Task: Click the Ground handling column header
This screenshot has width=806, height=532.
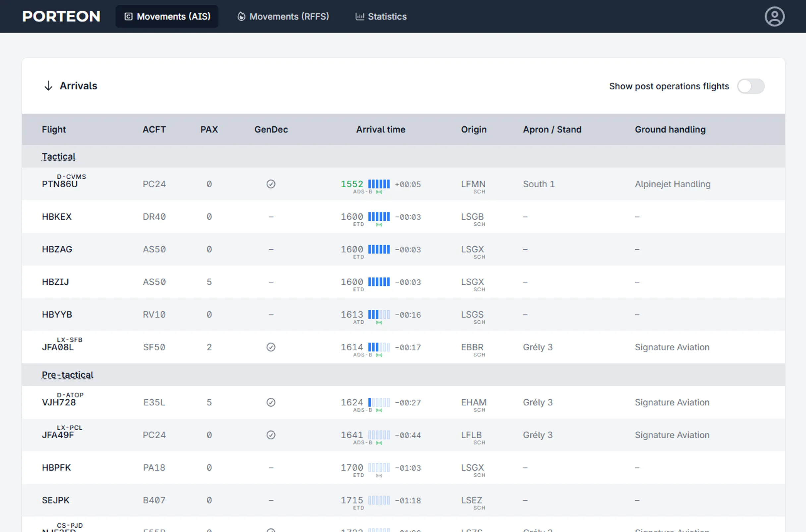Action: coord(670,129)
